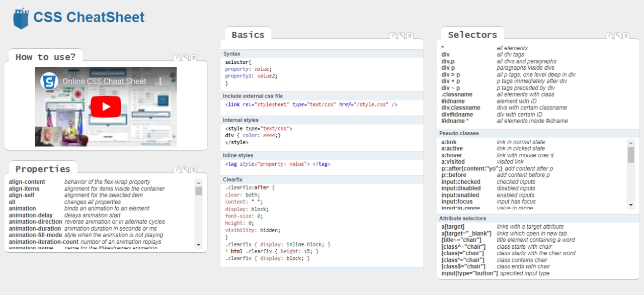Click the Pseudo classes scroll-down arrow
This screenshot has height=295, width=644.
(631, 205)
